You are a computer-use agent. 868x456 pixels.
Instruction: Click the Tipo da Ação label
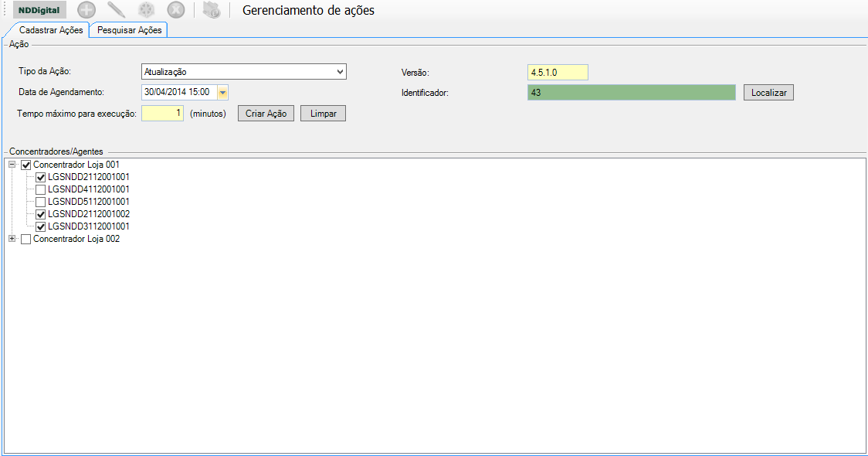pos(45,71)
